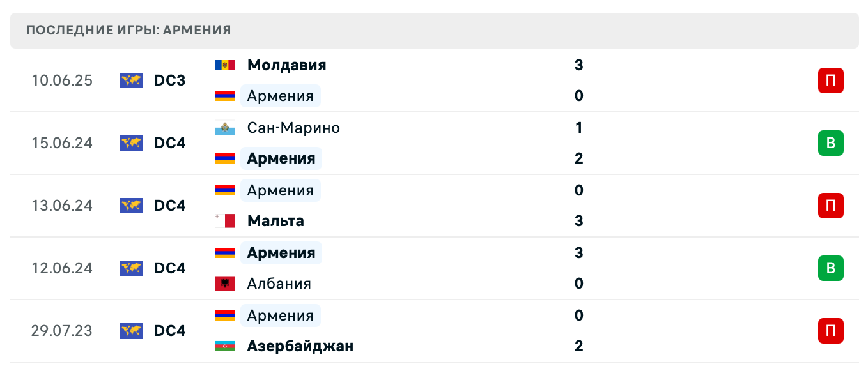Image resolution: width=868 pixels, height=373 pixels.
Task: Select the Azerbaijan flag icon
Action: coord(225,346)
